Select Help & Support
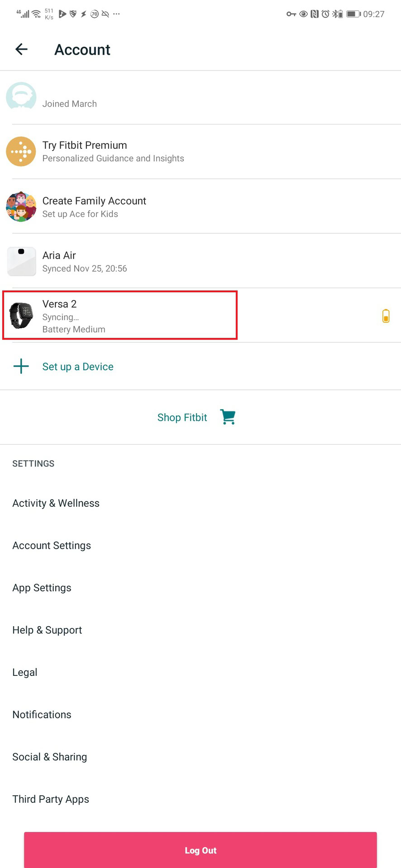 (x=47, y=630)
